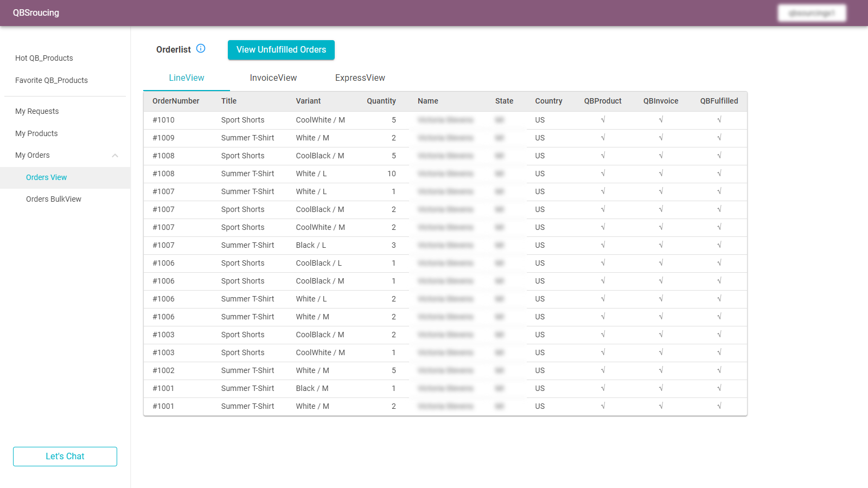Click the blurred account button top right
This screenshot has width=868, height=488.
pyautogui.click(x=812, y=13)
